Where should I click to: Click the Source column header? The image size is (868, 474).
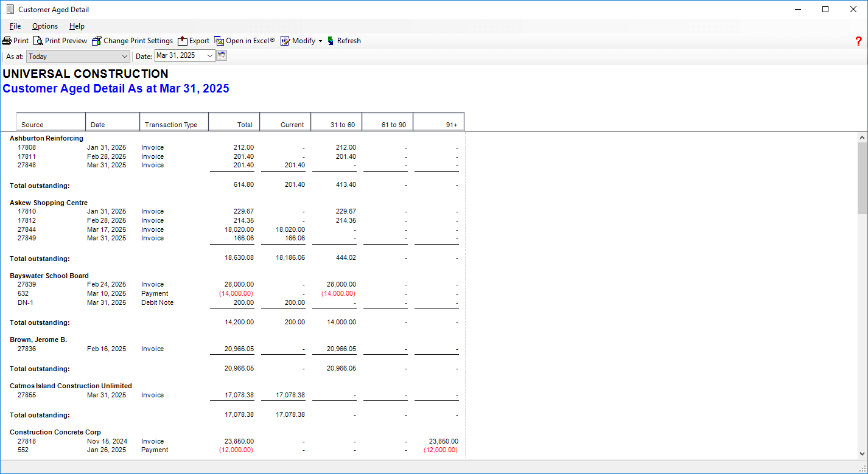click(x=51, y=121)
